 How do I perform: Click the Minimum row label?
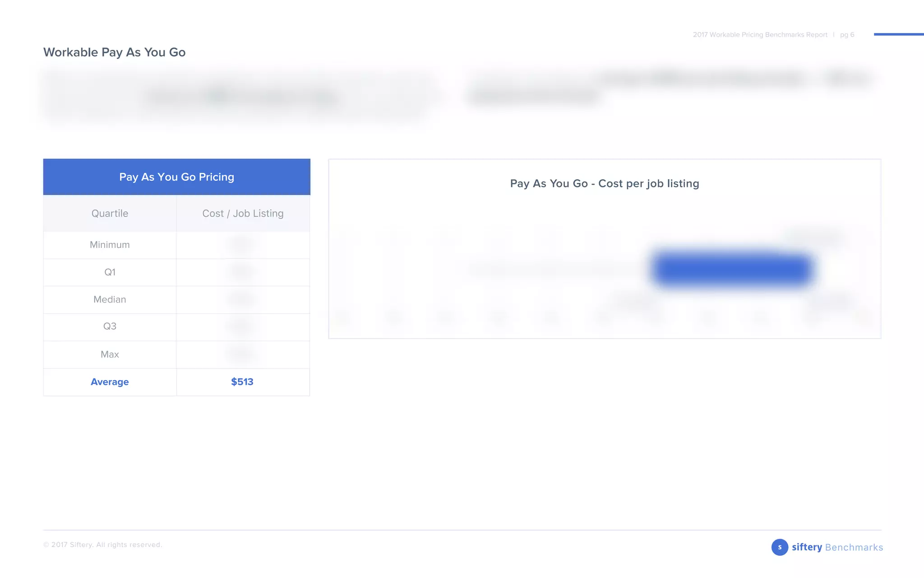110,245
